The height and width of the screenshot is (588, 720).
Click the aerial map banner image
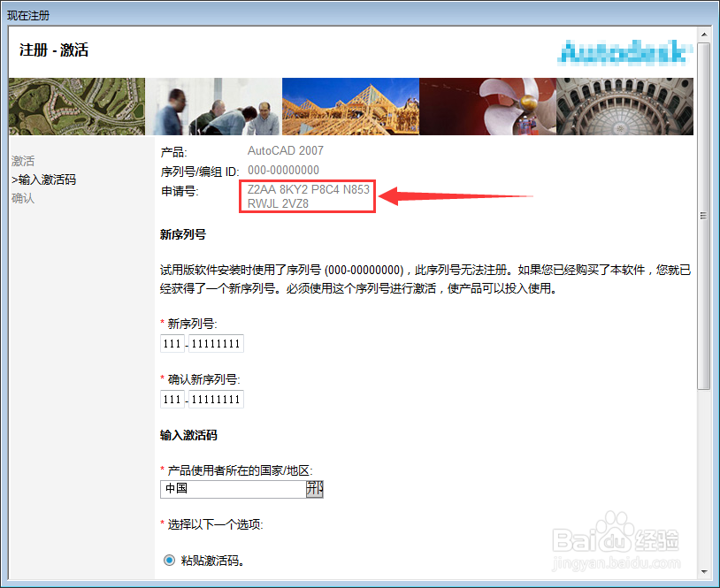pyautogui.click(x=77, y=106)
